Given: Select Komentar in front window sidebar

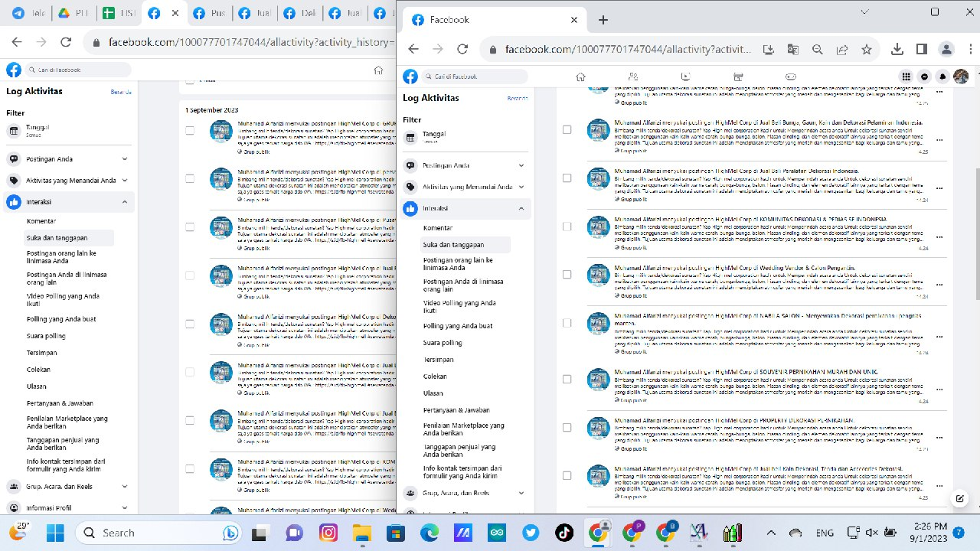Looking at the screenshot, I should pyautogui.click(x=438, y=228).
